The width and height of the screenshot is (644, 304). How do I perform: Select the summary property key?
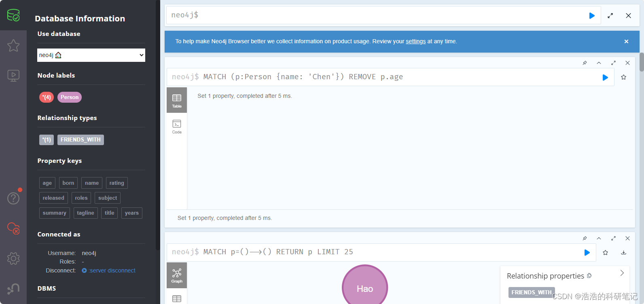click(55, 213)
